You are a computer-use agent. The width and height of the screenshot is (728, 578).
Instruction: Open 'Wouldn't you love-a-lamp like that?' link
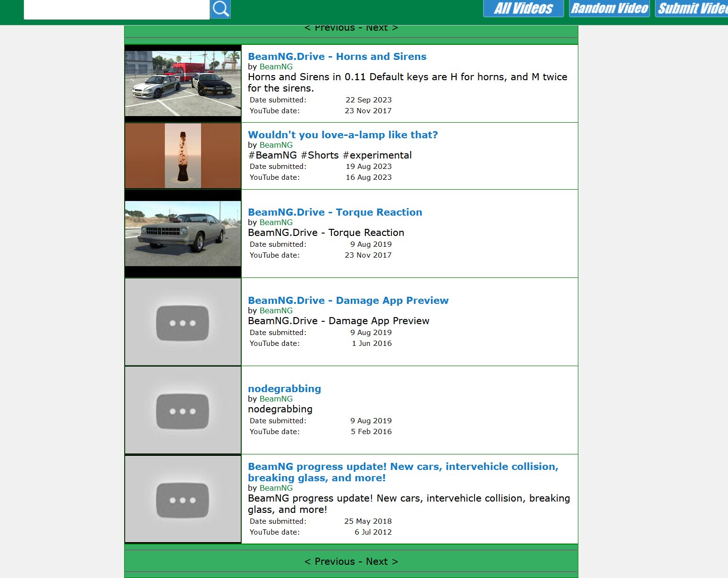(x=343, y=135)
